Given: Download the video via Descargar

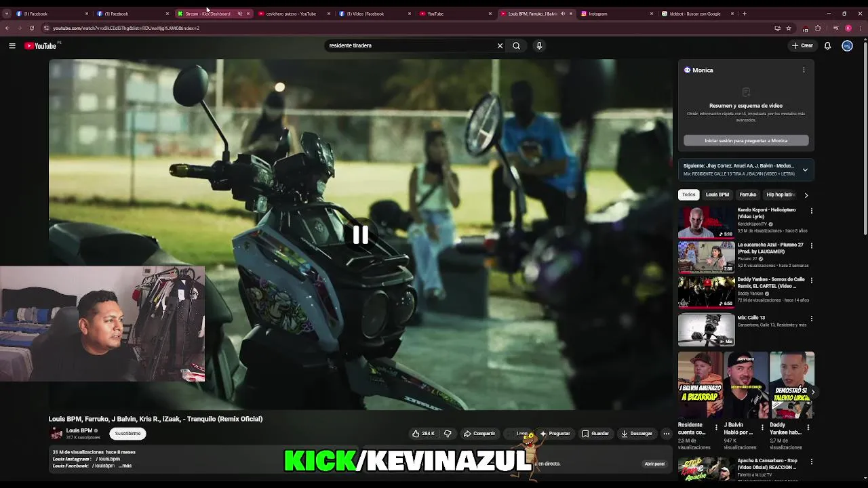Looking at the screenshot, I should coord(637,434).
